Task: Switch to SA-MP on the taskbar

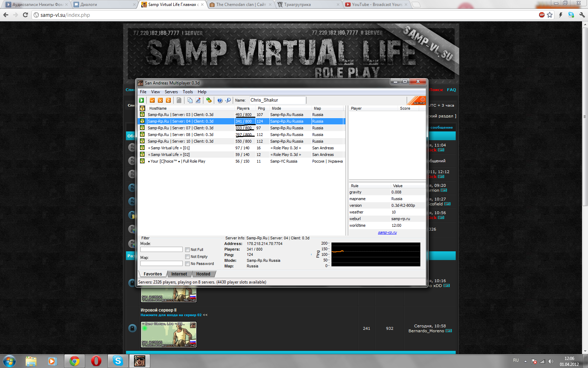Action: (140, 361)
